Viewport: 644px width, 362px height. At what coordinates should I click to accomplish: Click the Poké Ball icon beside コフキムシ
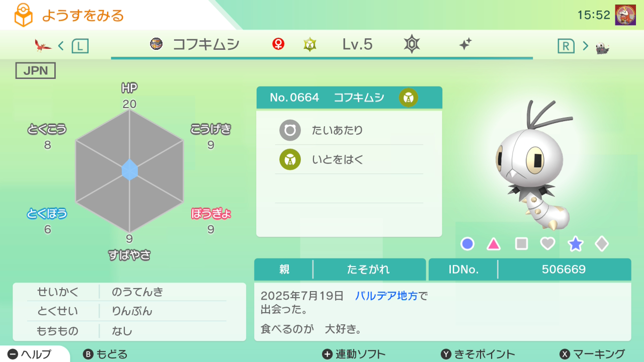coord(156,44)
